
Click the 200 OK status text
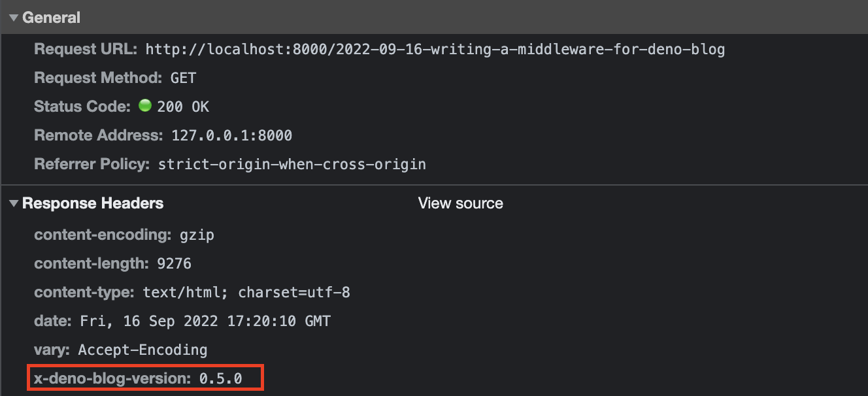[183, 107]
